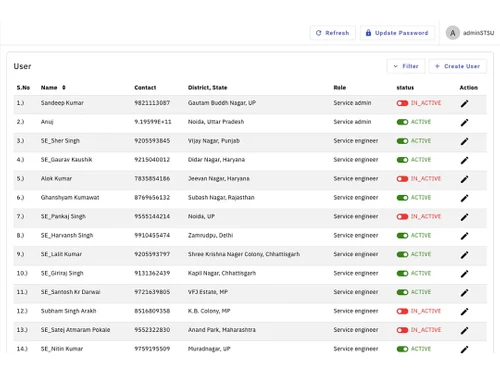The height and width of the screenshot is (375, 500).
Task: Edit SE_Giriraj Singh's user details
Action: tap(464, 274)
